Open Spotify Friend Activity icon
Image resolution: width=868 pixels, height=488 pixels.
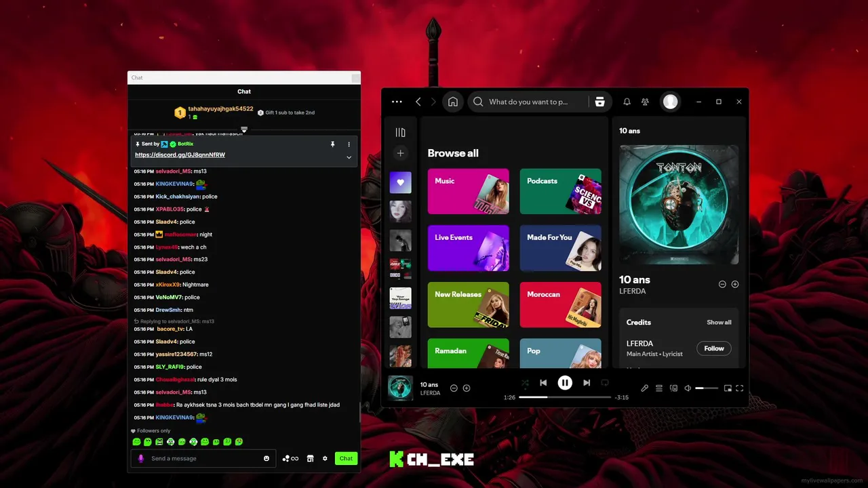click(645, 102)
